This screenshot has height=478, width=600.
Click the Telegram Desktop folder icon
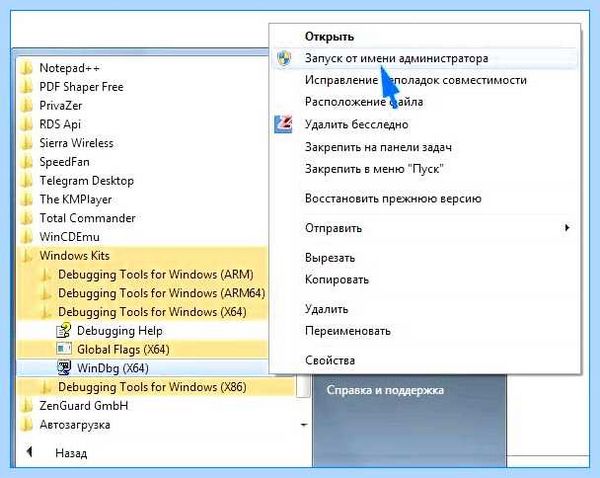(26, 180)
